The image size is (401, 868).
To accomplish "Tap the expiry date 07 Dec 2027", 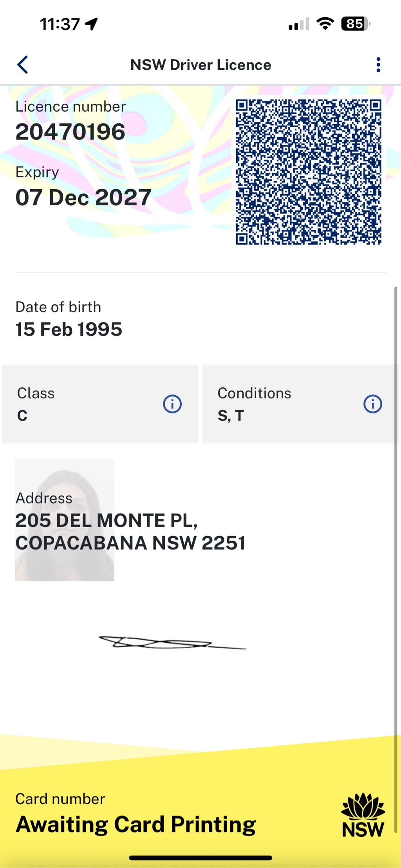I will (83, 197).
